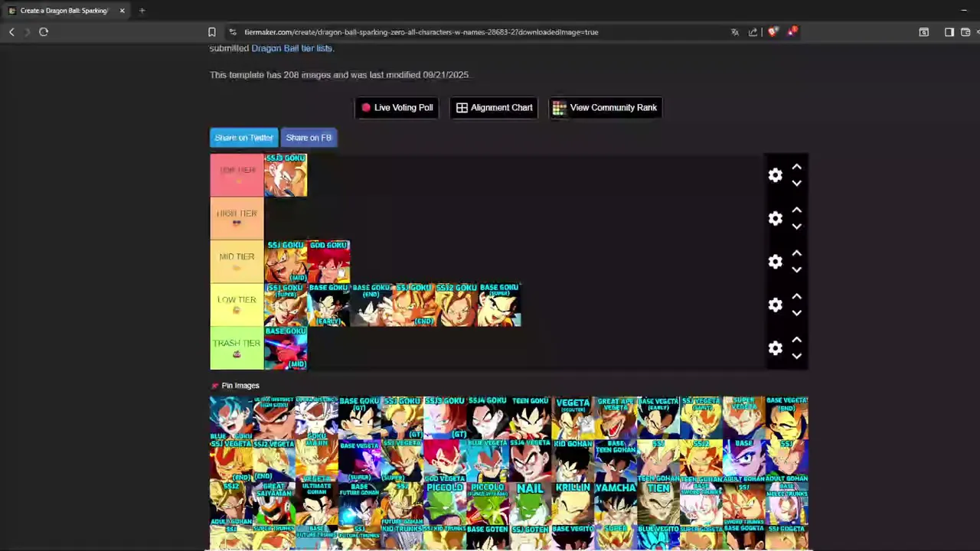Select the orange High Tier label
The image size is (980, 551).
[237, 219]
